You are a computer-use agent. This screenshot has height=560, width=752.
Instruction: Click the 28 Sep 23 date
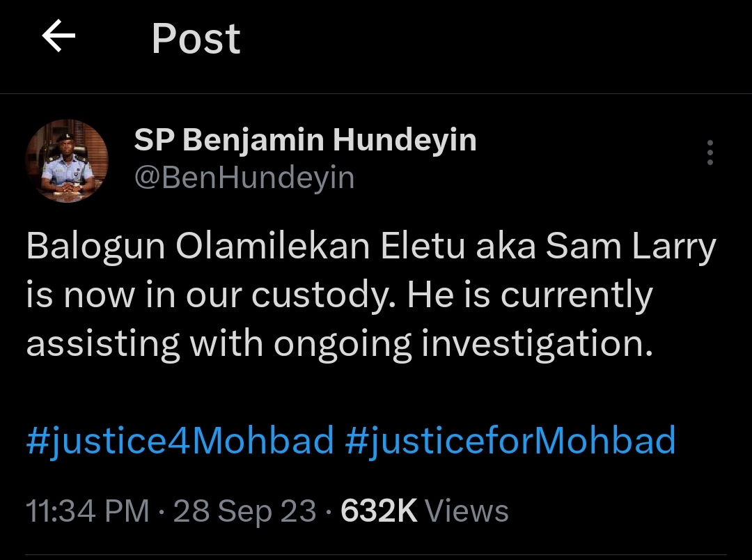point(244,512)
